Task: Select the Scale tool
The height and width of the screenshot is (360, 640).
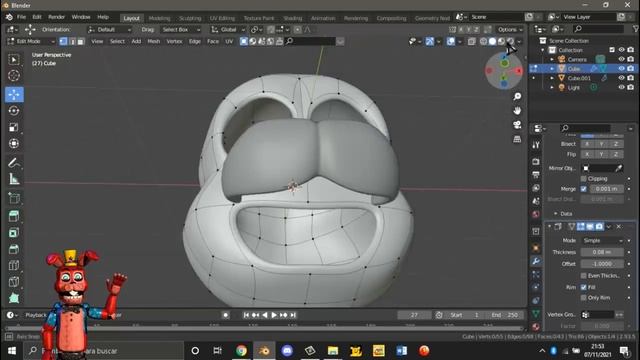Action: [14, 127]
